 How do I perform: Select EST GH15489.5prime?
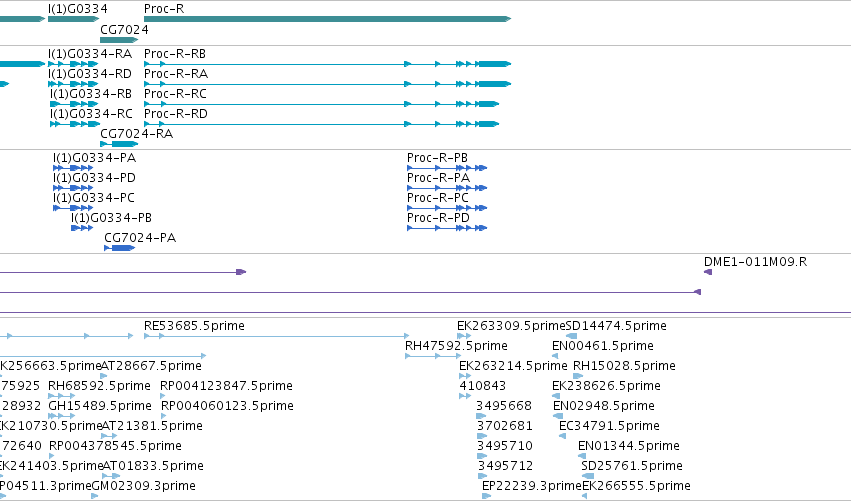tap(61, 417)
